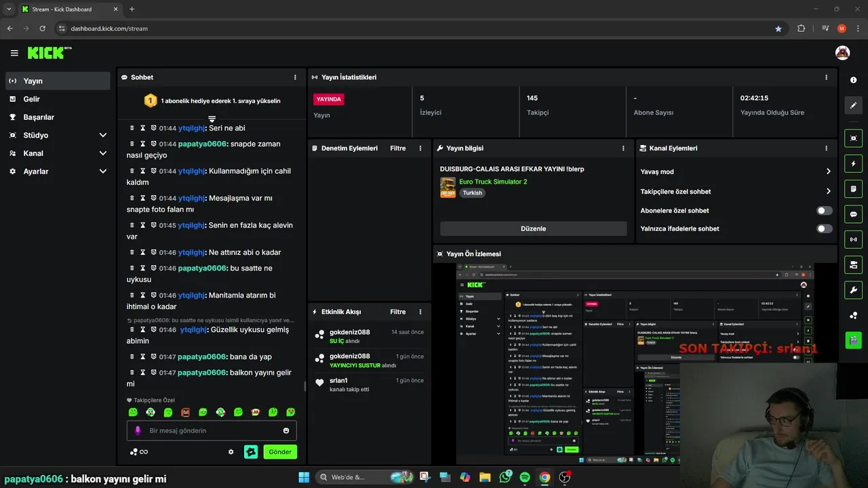Click the info icon in the right sidebar

(x=853, y=80)
